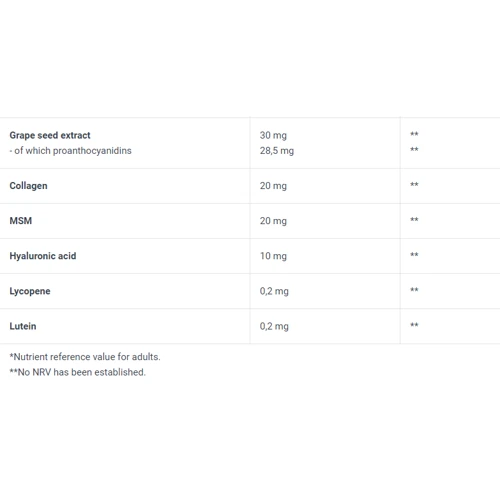Image resolution: width=500 pixels, height=500 pixels.
Task: Click the Lutein ingredient name
Action: coord(23,326)
